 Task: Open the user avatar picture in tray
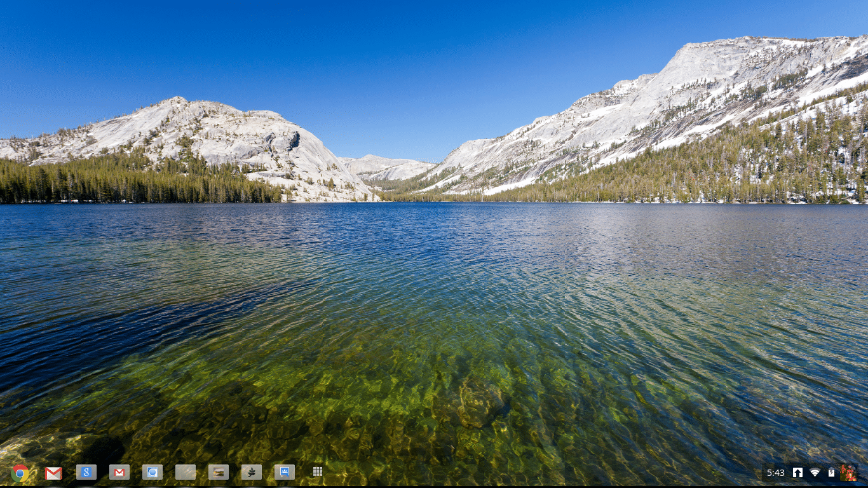(848, 473)
